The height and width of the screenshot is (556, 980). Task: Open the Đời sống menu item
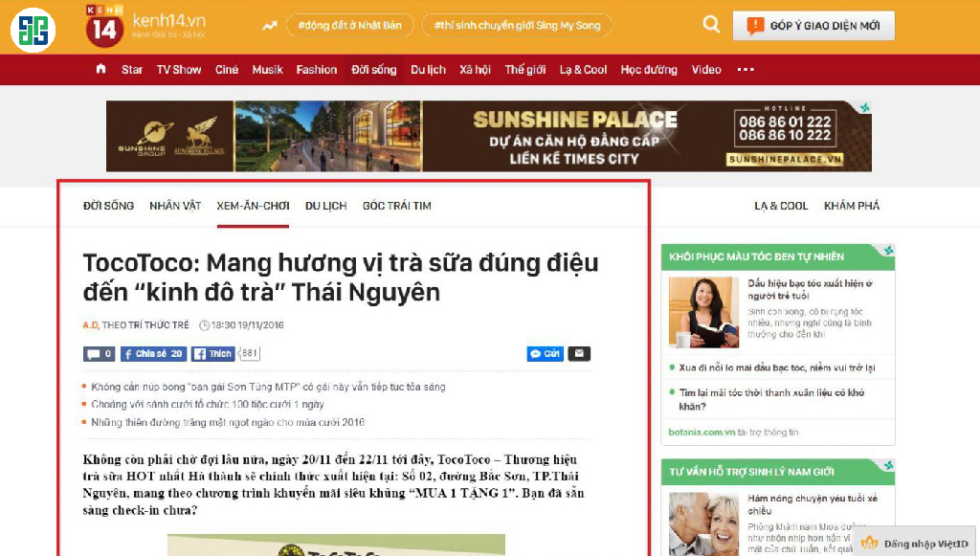pos(374,69)
